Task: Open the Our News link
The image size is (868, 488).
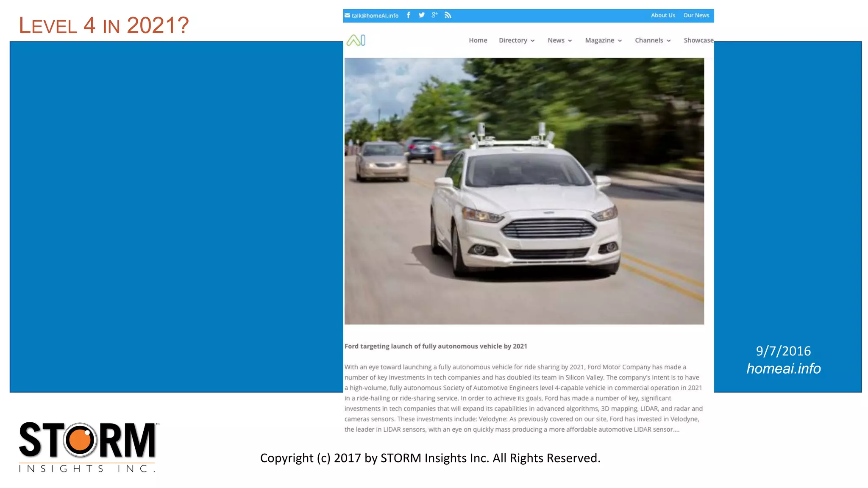Action: click(696, 15)
